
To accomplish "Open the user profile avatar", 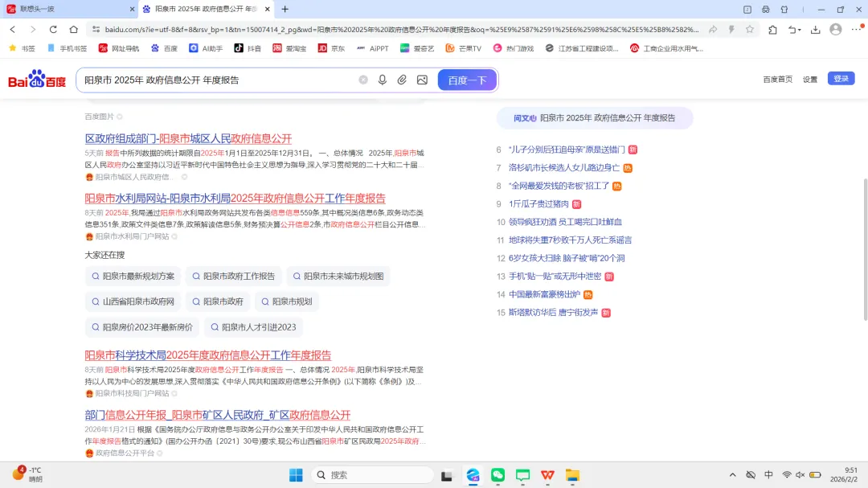I will pos(836,30).
